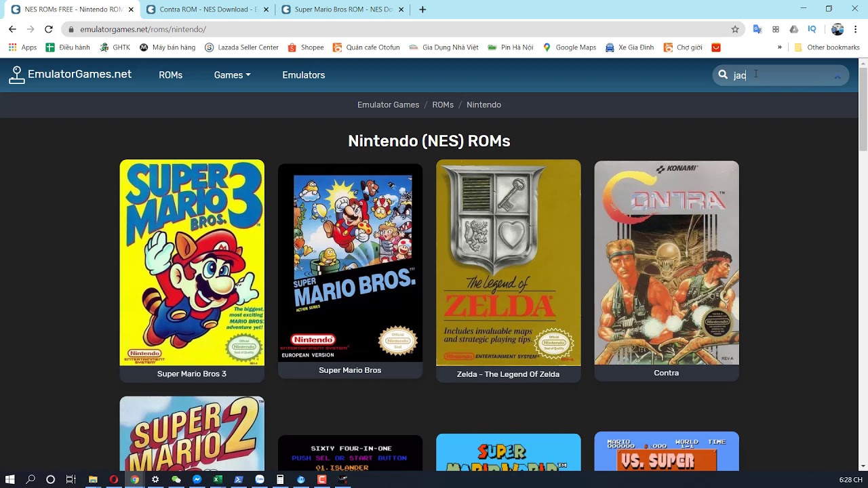Launch Opera from the taskbar

tap(114, 479)
